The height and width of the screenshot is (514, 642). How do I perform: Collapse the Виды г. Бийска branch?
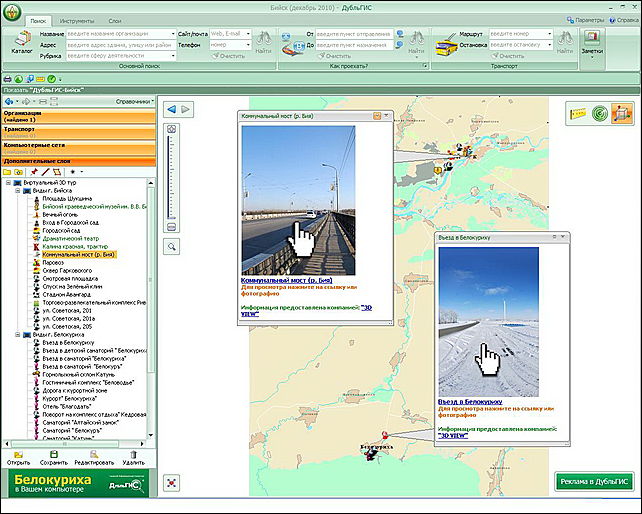point(18,191)
